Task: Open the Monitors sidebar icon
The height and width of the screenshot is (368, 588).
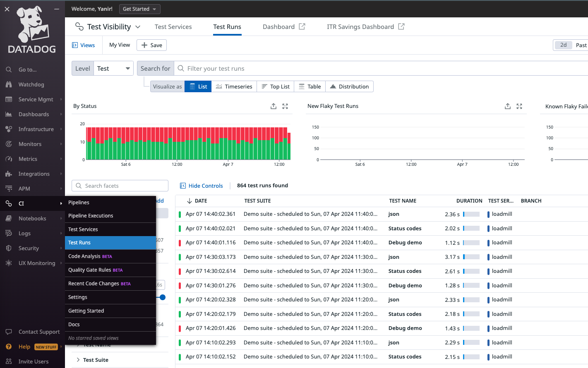Action: pyautogui.click(x=9, y=144)
